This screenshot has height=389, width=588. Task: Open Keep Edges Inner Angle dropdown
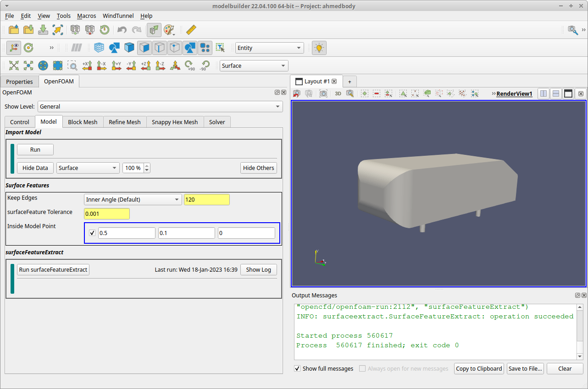133,199
